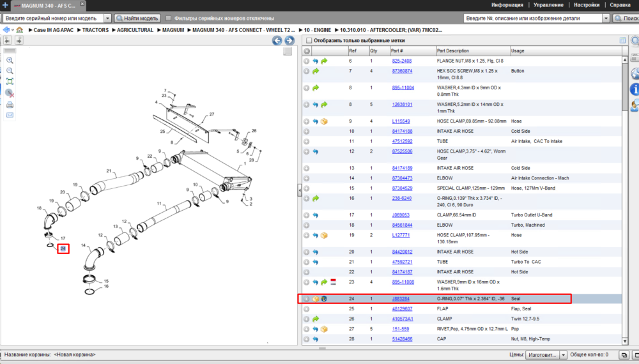Add row 14 ELBOW to cart

tap(307, 178)
